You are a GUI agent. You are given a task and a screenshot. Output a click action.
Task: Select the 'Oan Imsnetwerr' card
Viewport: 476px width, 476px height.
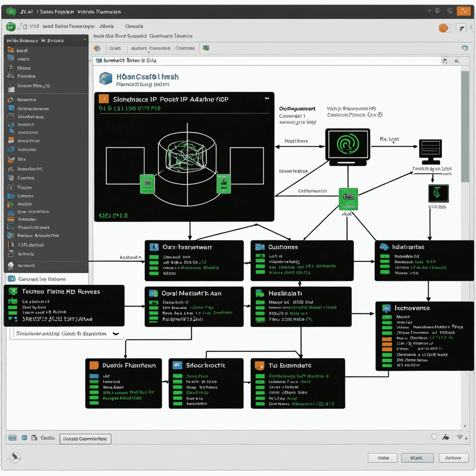pyautogui.click(x=194, y=261)
